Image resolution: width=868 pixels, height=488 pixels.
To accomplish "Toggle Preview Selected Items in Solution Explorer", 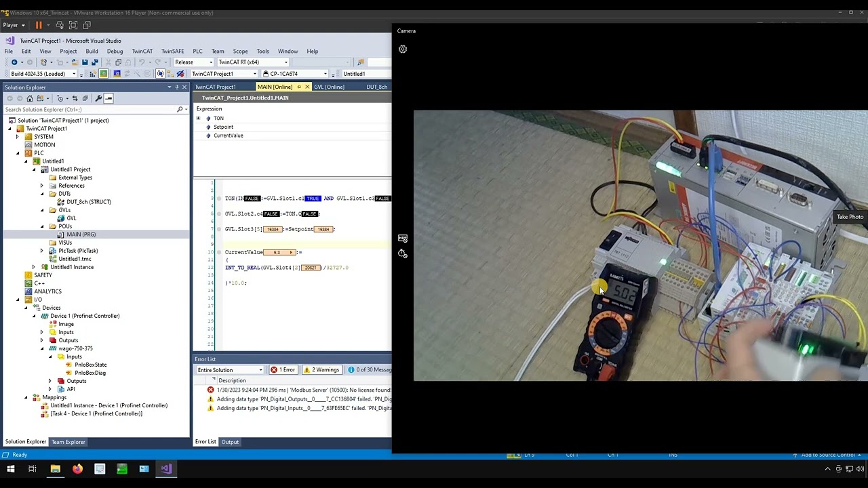I will click(x=108, y=98).
